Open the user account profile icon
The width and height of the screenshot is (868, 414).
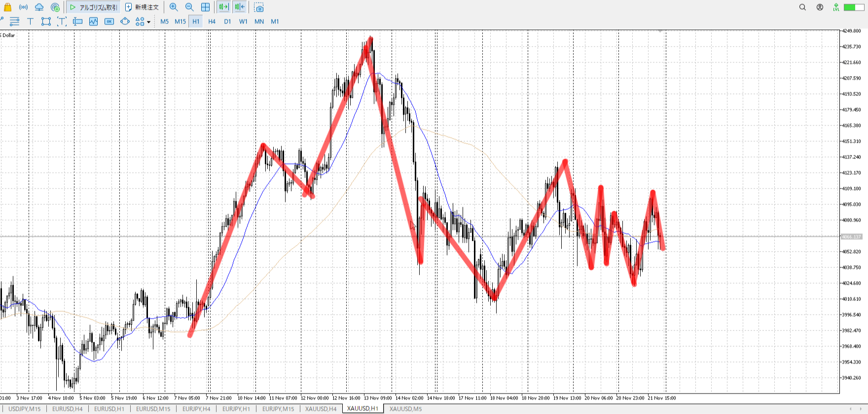point(820,7)
